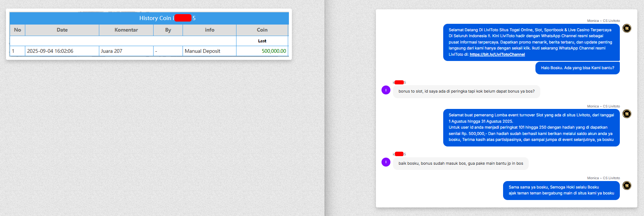Click row number 1 in the history table
The width and height of the screenshot is (644, 216).
tap(17, 51)
